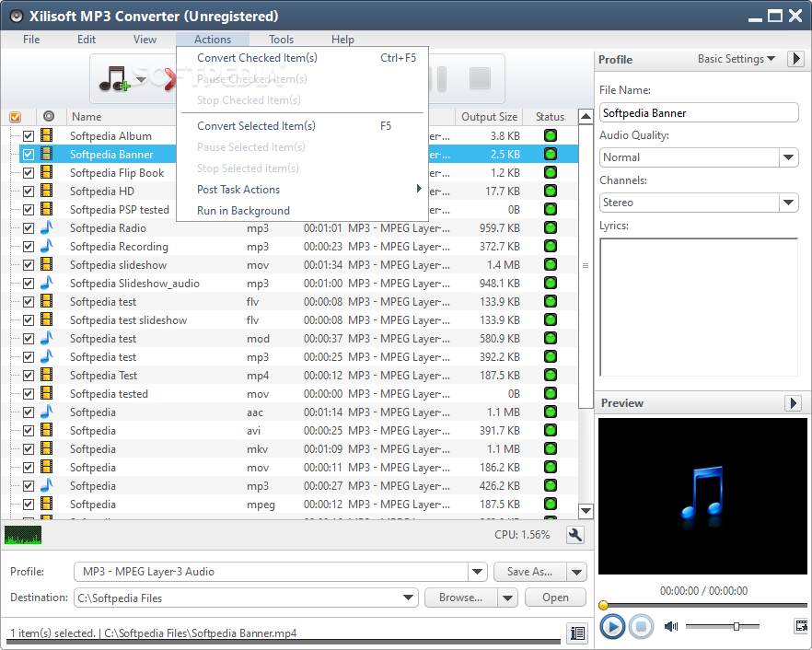Uncheck the Softpedia HD checkbox
812x650 pixels.
pos(29,192)
